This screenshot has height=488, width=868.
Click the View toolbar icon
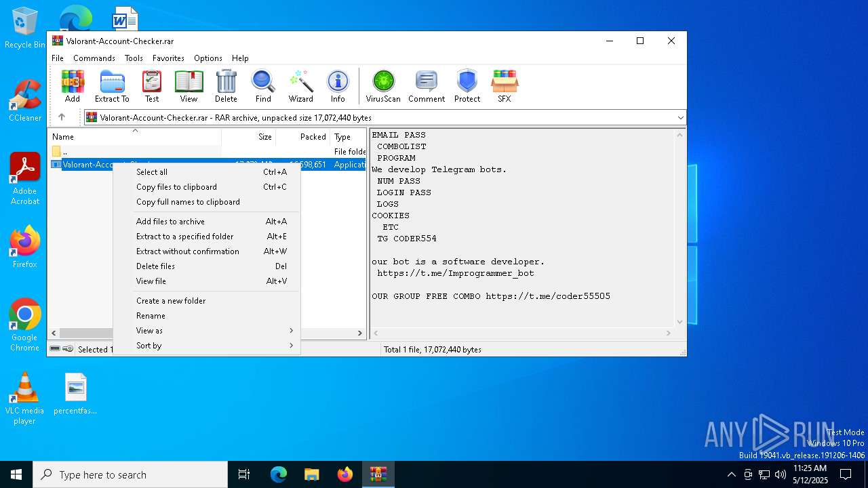coord(189,86)
